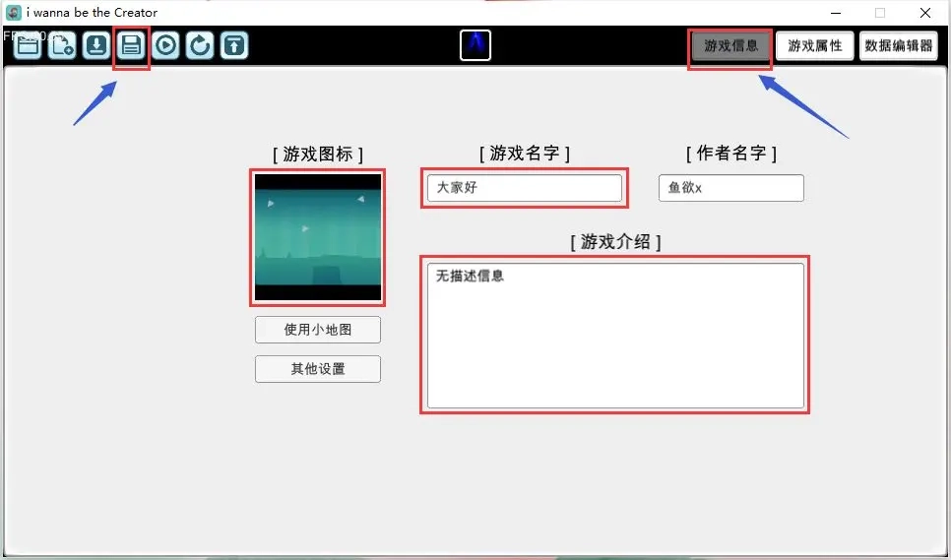
Task: Click the circular refresh arrow icon
Action: (x=200, y=45)
